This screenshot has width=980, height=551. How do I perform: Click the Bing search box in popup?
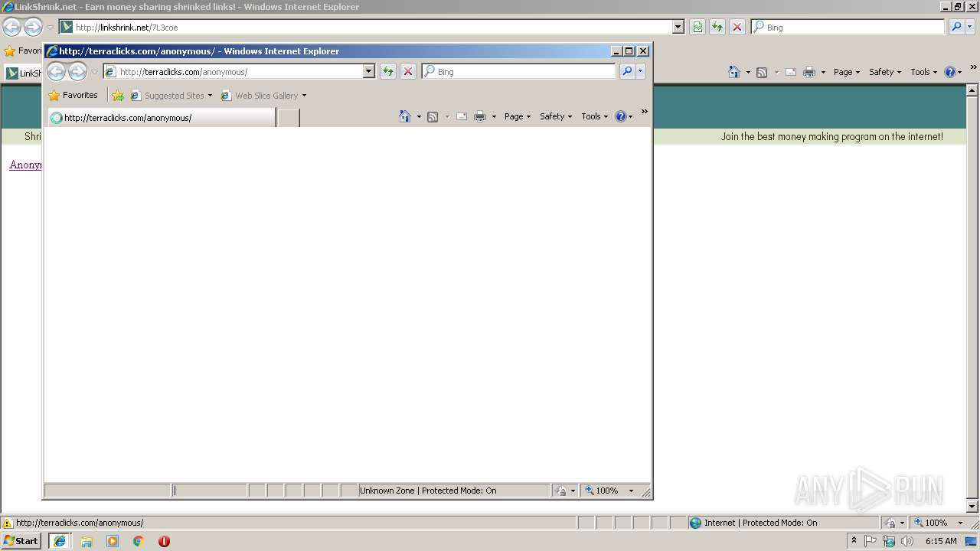518,71
